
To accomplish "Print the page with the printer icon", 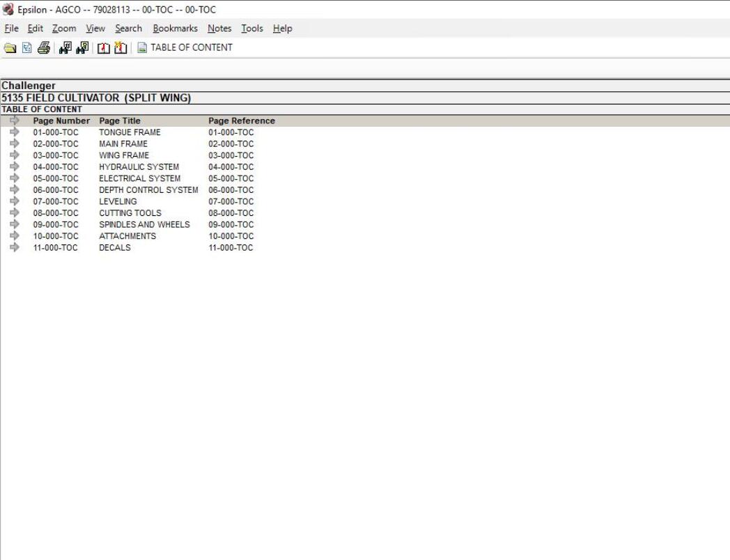I will click(44, 47).
